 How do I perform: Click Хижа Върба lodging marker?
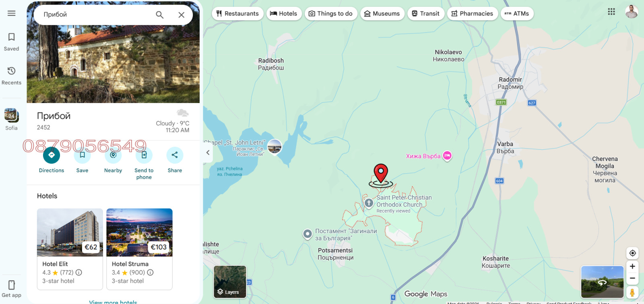(x=447, y=156)
